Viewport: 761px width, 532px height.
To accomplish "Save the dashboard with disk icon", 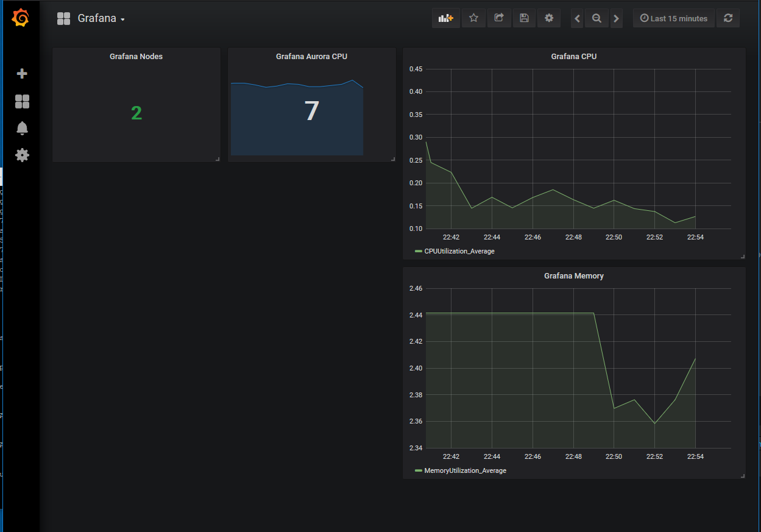I will (x=524, y=18).
